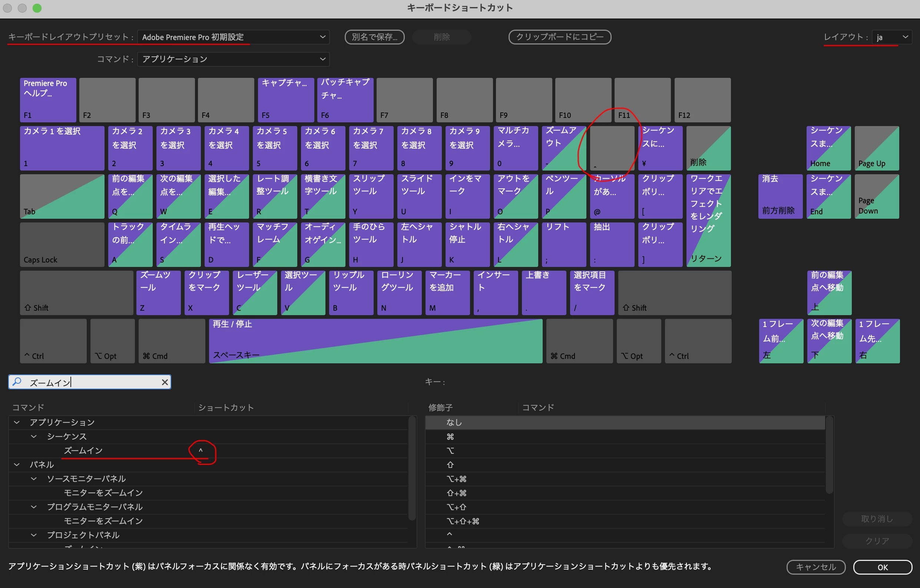Collapse the シーケンス tree group
Screen dimensions: 920x588
coord(34,436)
